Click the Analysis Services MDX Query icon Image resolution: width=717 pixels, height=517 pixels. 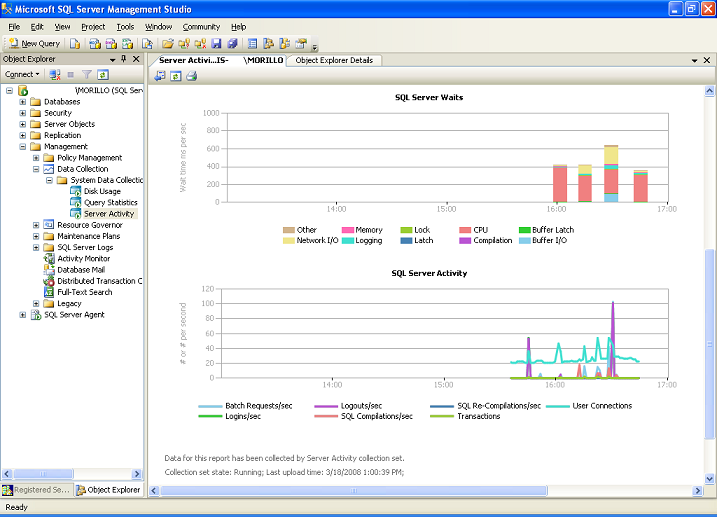(x=95, y=43)
